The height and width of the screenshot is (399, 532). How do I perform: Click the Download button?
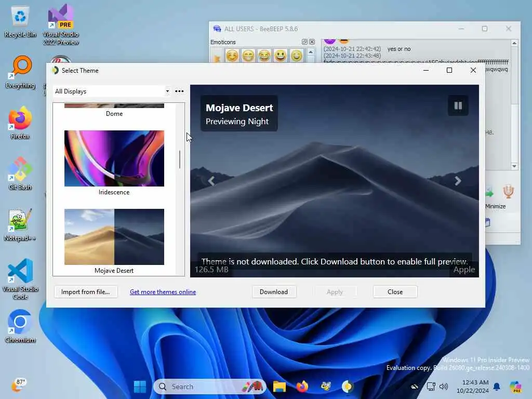274,292
